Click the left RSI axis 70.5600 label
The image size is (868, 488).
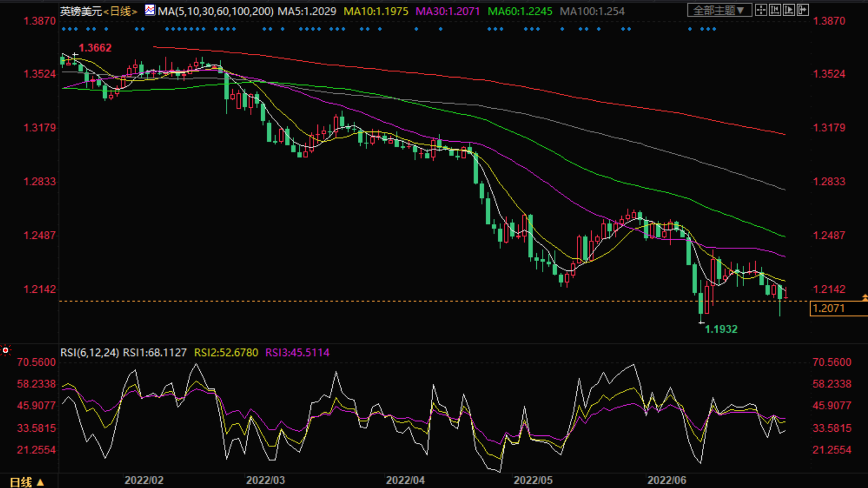[x=36, y=362]
